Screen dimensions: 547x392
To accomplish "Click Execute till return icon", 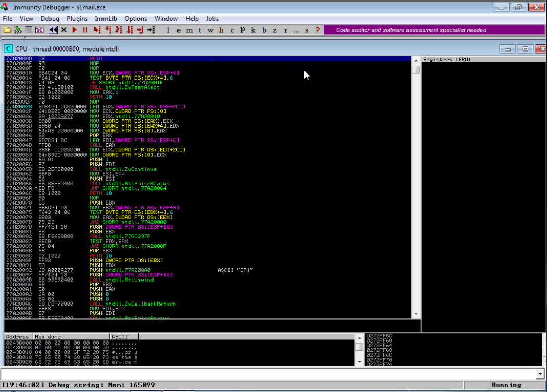I will click(140, 30).
